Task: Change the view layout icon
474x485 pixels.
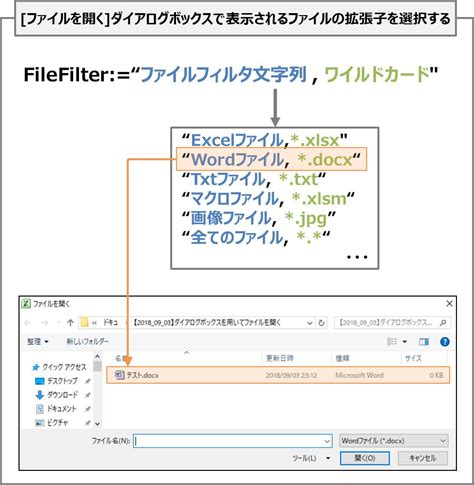Action: click(x=392, y=342)
